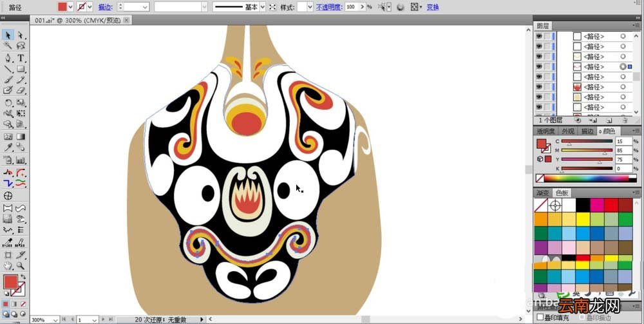Click the C cyan slider in Color panel

pos(587,141)
